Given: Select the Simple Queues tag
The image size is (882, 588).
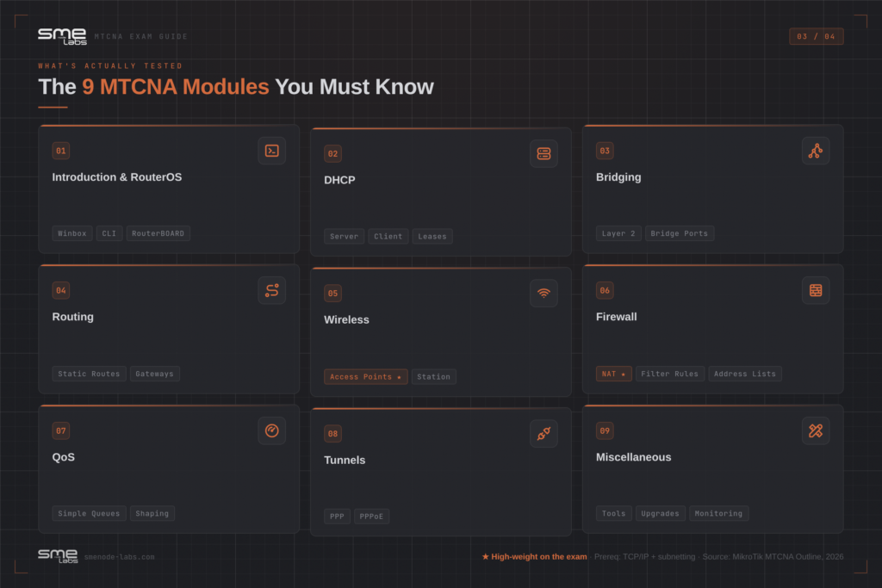Looking at the screenshot, I should (89, 513).
